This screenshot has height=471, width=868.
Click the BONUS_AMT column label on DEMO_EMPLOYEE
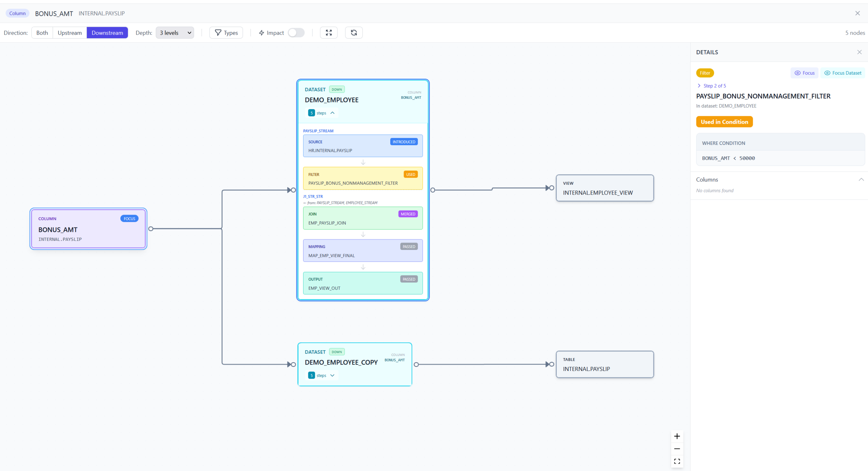point(411,98)
